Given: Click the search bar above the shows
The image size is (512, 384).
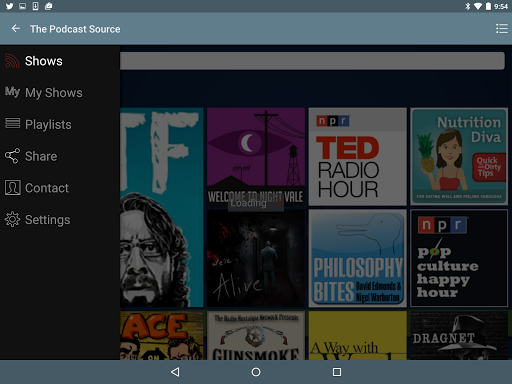Looking at the screenshot, I should (x=312, y=61).
